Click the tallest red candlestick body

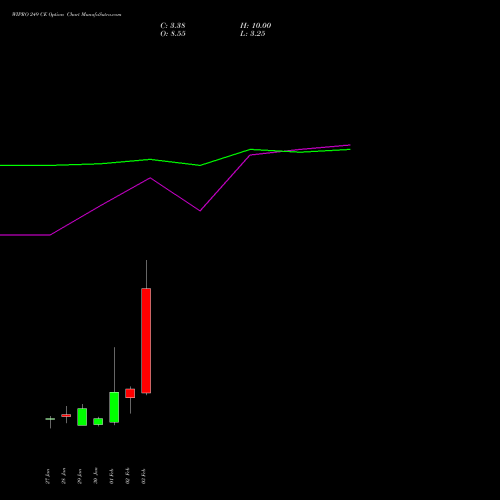(146, 341)
